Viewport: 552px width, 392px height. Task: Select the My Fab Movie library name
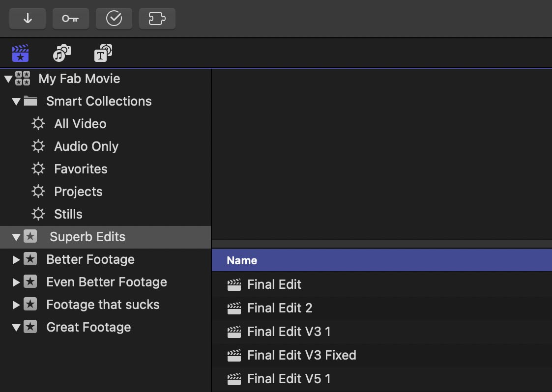tap(79, 79)
